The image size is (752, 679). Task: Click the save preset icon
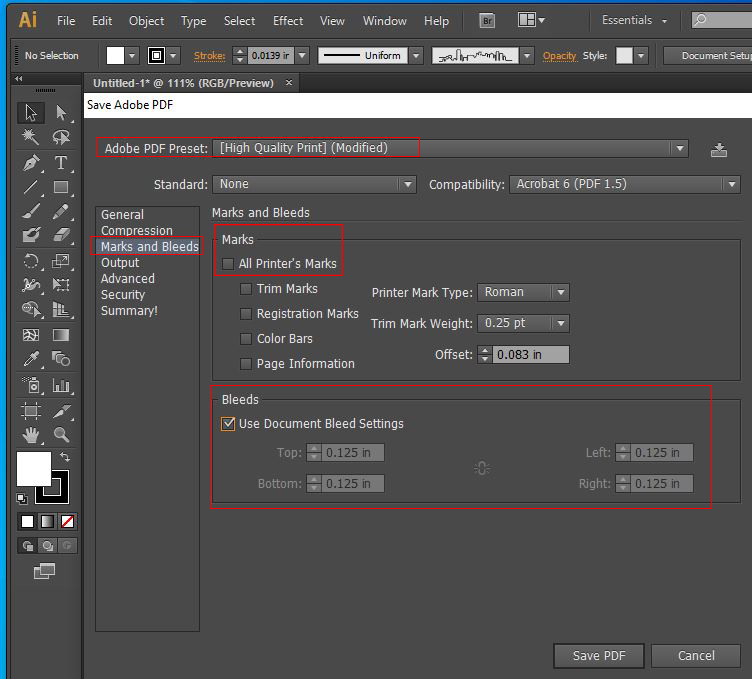[719, 150]
